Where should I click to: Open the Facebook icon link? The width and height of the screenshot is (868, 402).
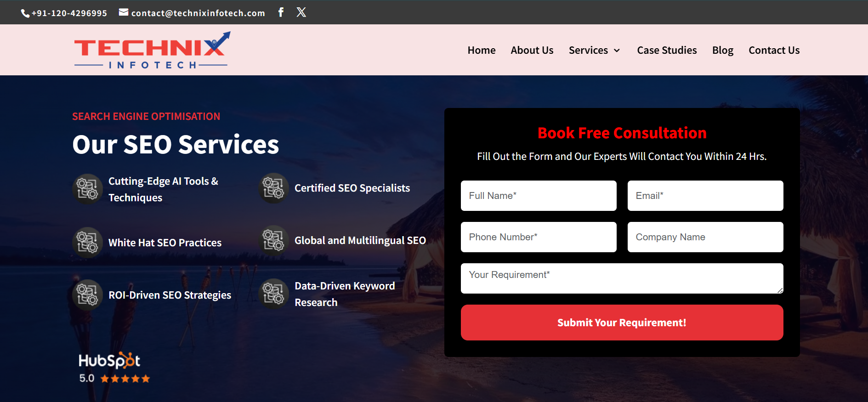tap(281, 12)
